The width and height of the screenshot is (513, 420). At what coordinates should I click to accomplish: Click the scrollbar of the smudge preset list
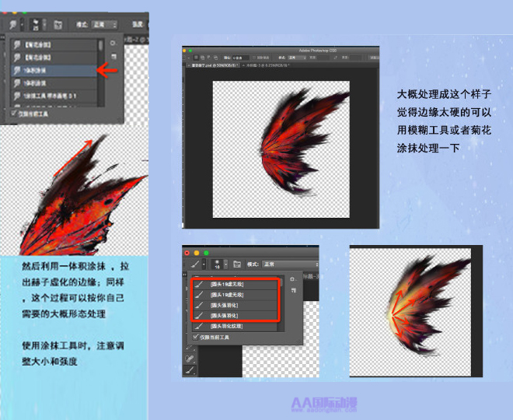[x=100, y=74]
